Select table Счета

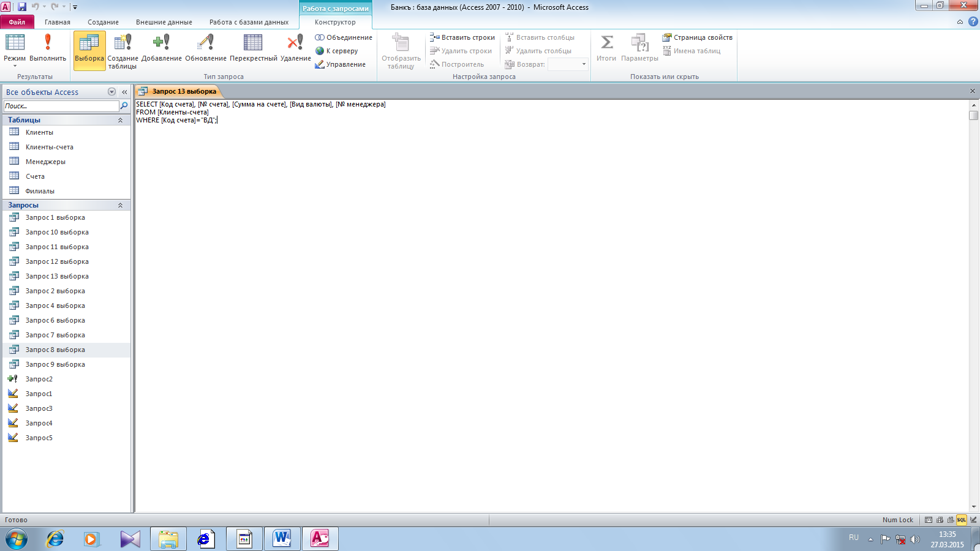pyautogui.click(x=66, y=176)
